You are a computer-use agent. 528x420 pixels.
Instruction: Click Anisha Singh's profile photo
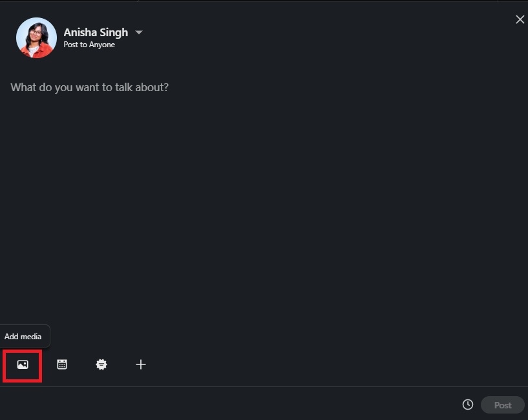(36, 37)
